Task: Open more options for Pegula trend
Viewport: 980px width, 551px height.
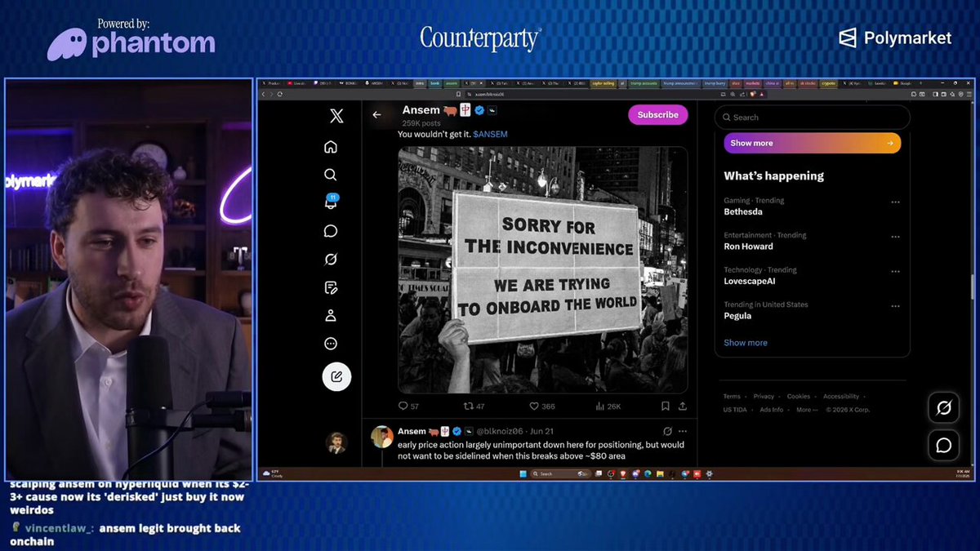Action: 895,306
